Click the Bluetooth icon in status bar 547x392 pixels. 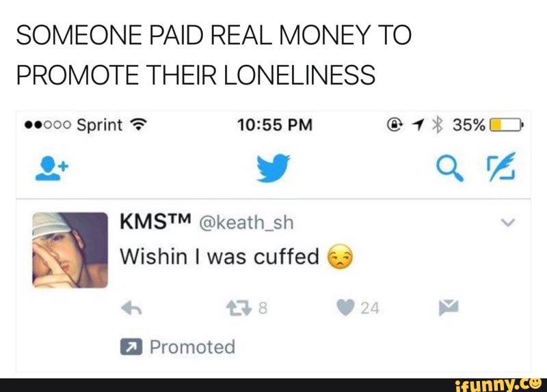point(437,125)
